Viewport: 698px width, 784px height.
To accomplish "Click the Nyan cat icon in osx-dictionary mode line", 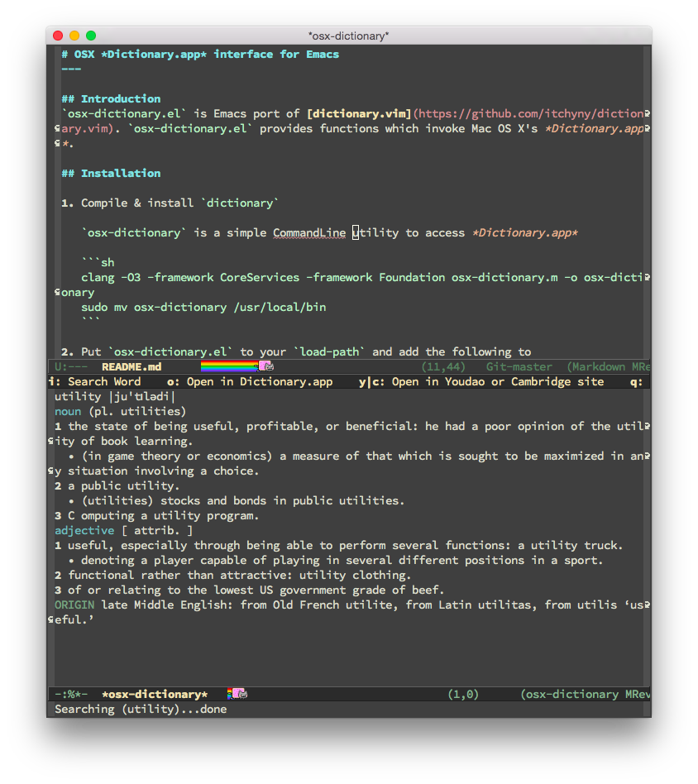I will pyautogui.click(x=239, y=694).
